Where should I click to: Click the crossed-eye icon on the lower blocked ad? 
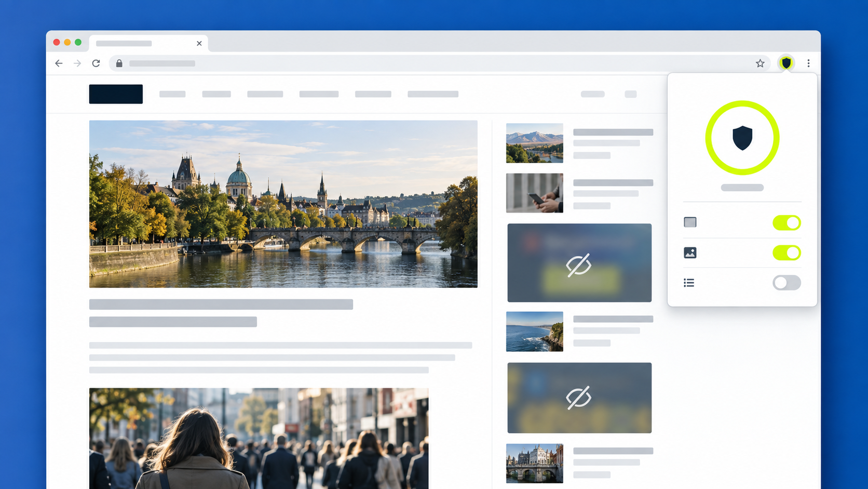click(578, 398)
